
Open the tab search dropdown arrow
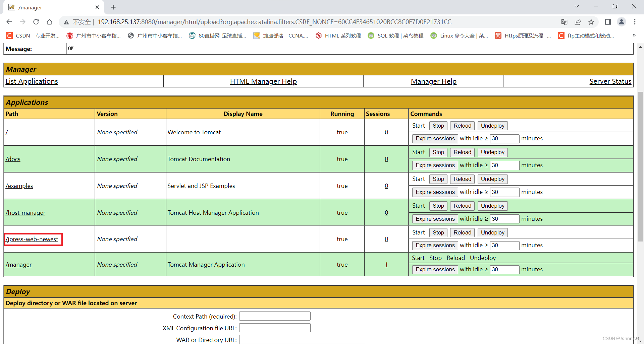pyautogui.click(x=577, y=6)
